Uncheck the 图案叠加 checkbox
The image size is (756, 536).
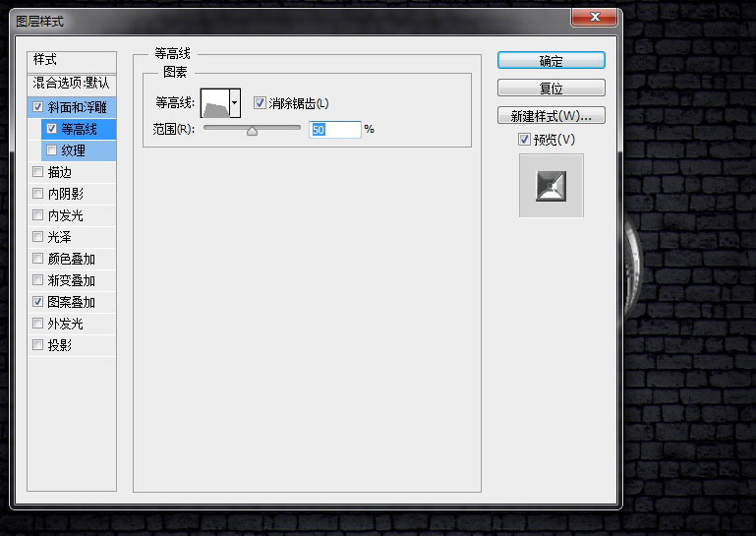[x=37, y=301]
